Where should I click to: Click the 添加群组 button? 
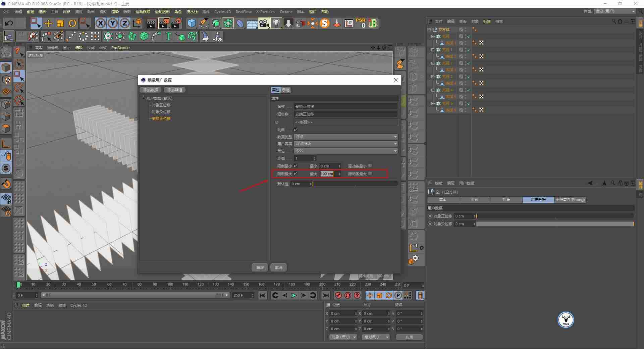click(175, 90)
